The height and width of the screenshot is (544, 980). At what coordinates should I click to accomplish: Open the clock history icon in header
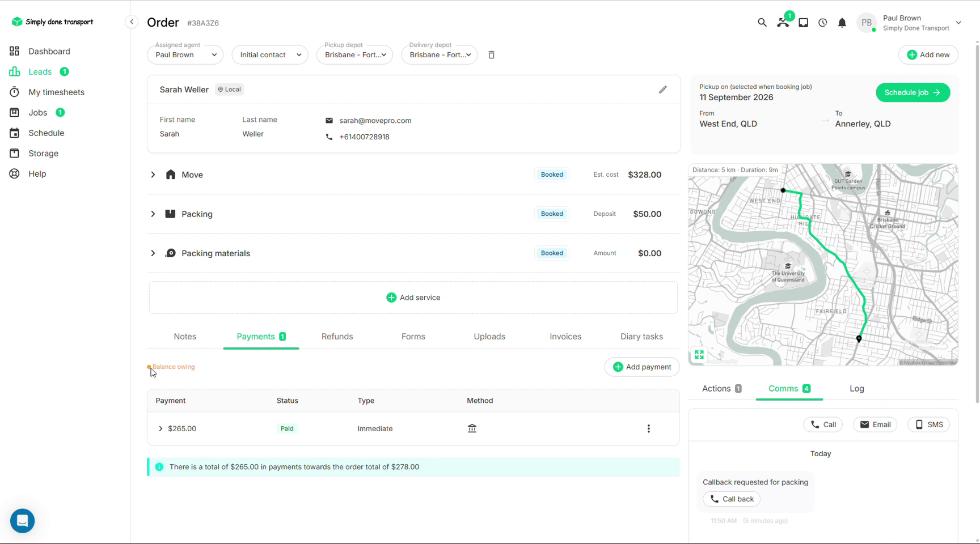click(823, 23)
